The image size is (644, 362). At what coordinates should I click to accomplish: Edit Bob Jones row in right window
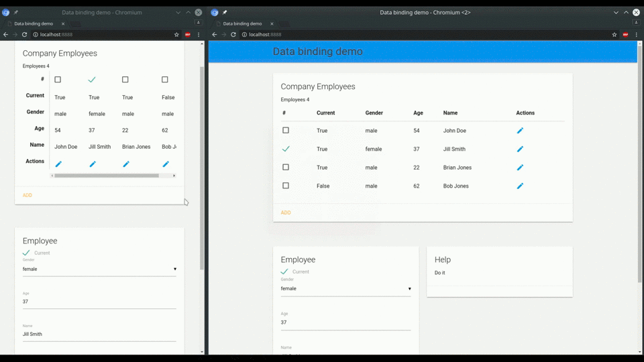[x=520, y=186]
